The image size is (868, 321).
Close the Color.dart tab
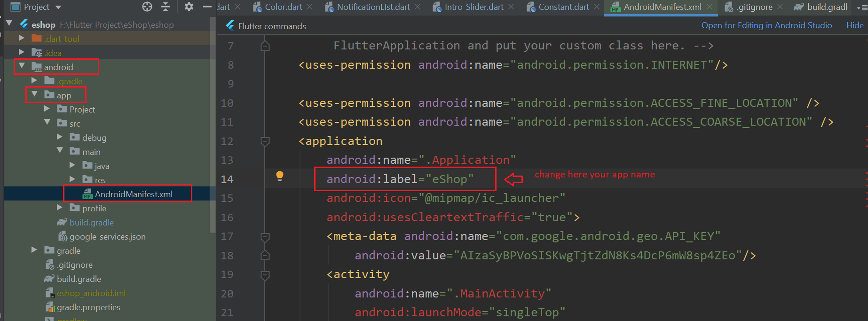[309, 7]
